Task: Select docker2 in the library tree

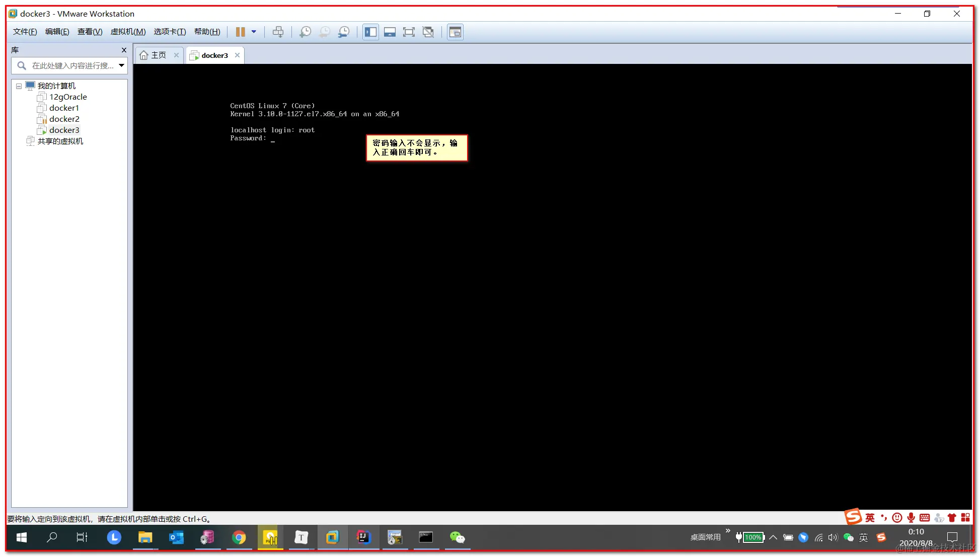Action: pos(64,119)
